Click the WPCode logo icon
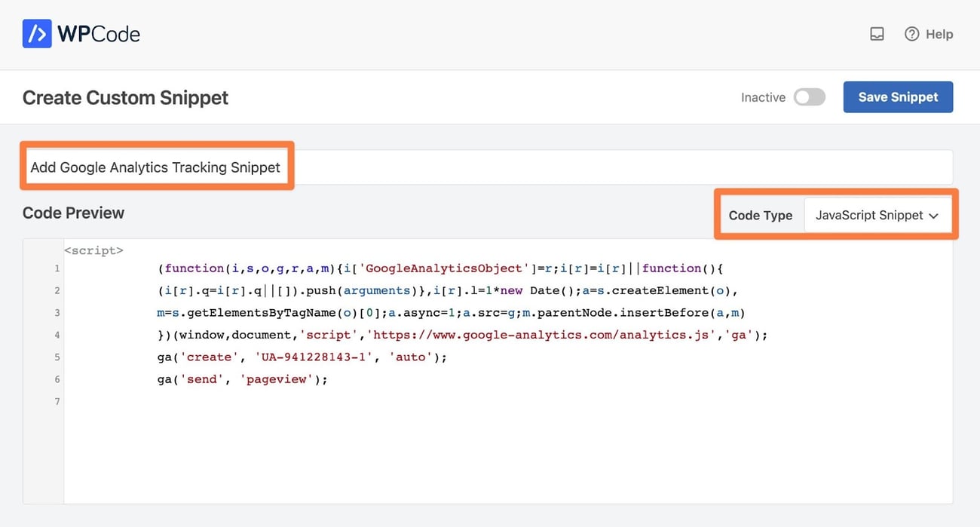Viewport: 980px width, 527px height. click(37, 34)
